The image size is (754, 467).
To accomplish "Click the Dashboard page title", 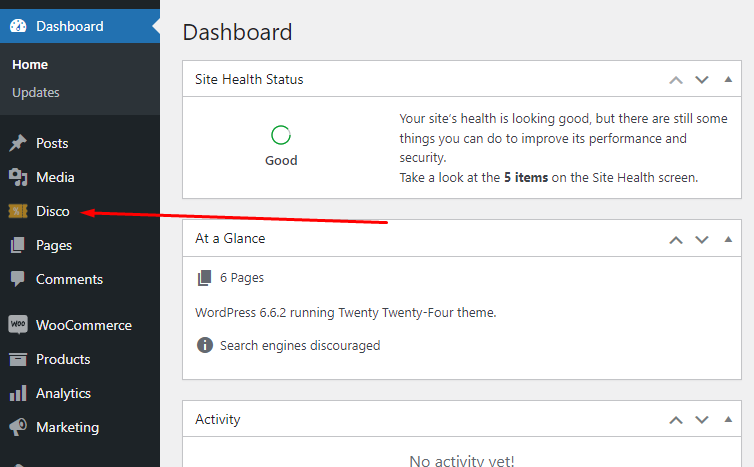I will (x=237, y=32).
